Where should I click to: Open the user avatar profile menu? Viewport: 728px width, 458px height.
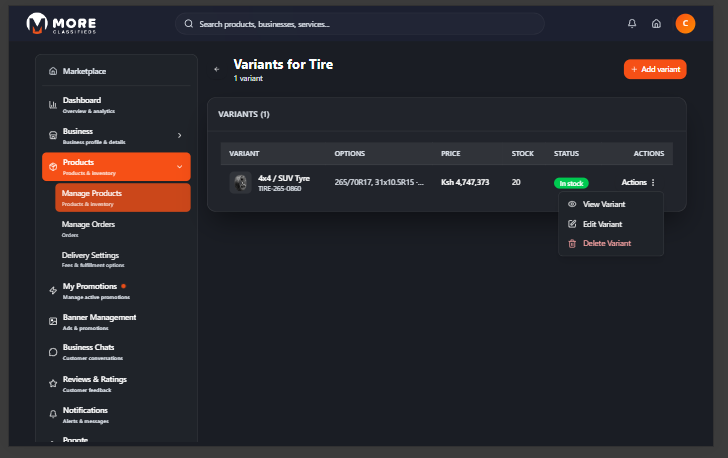685,24
